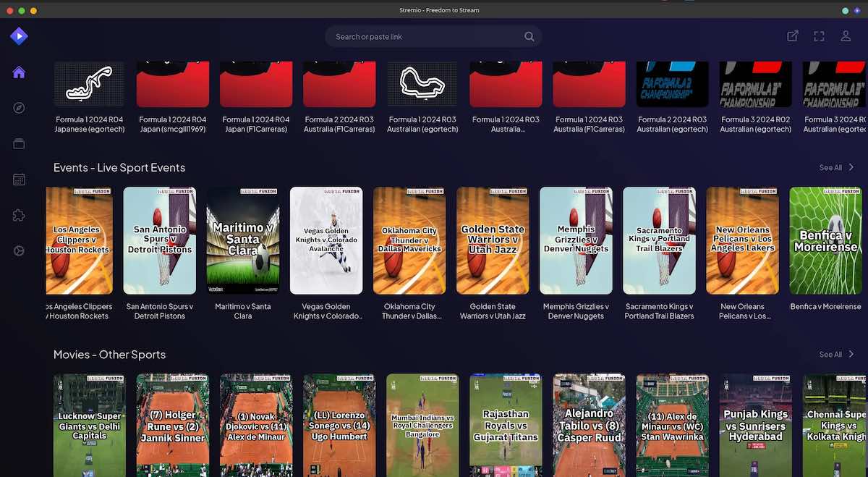868x477 pixels.
Task: Open the user profile icon
Action: pyautogui.click(x=846, y=36)
